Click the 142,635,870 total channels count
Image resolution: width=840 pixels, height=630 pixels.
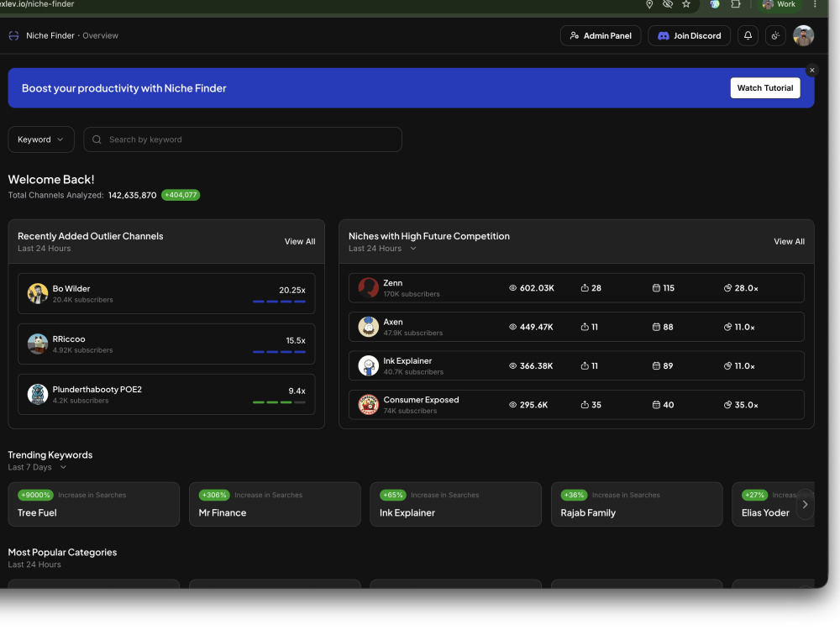click(133, 196)
